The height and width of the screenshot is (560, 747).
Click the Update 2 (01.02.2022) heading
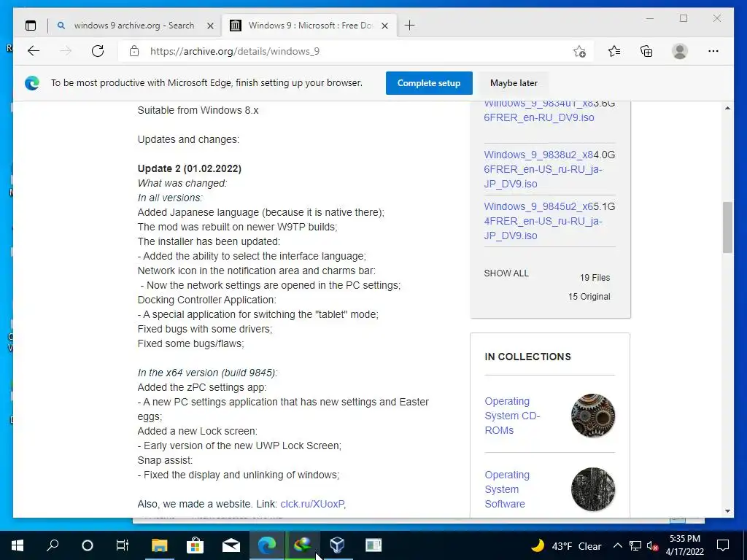pos(190,168)
